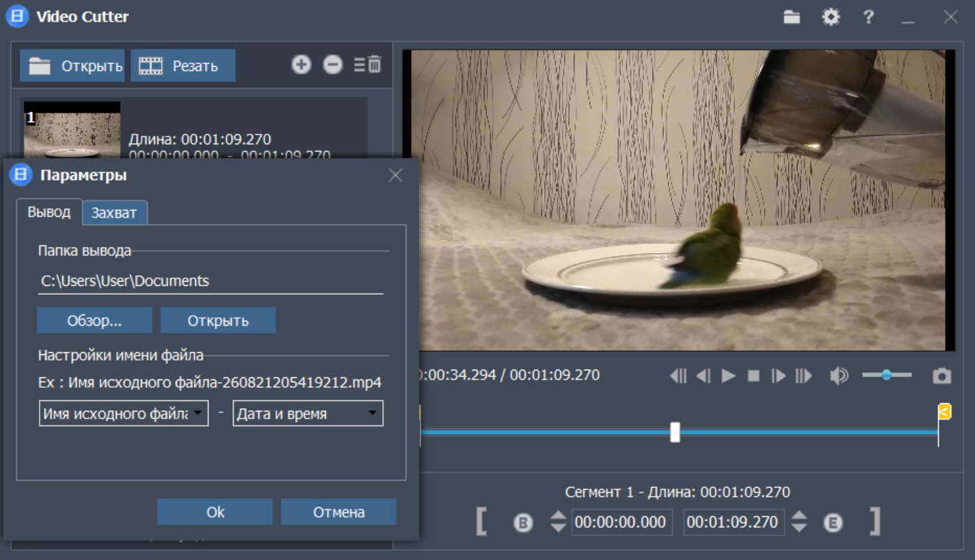This screenshot has height=560, width=975.
Task: Adjust the volume slider handle
Action: point(886,375)
